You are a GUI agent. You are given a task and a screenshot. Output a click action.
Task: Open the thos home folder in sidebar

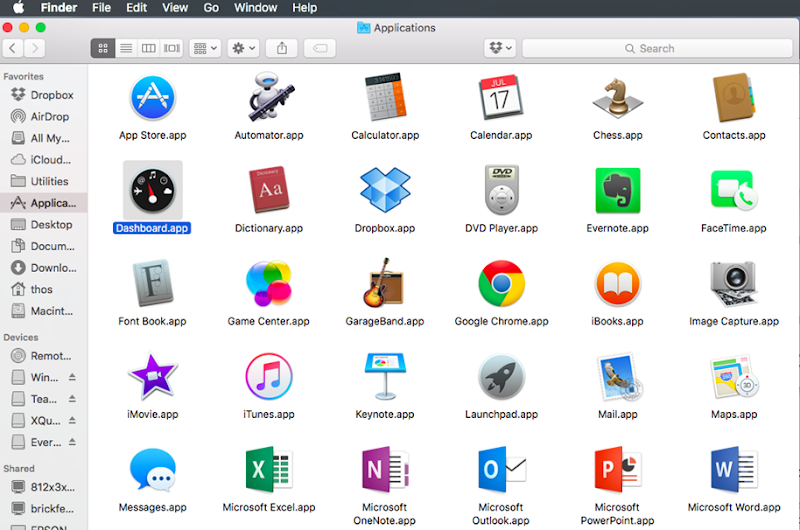44,290
